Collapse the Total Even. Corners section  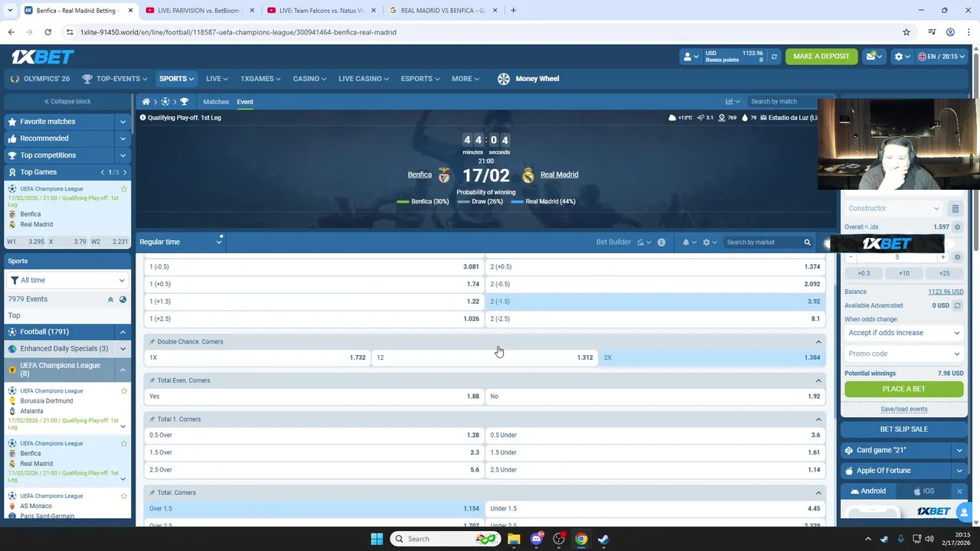pyautogui.click(x=818, y=380)
